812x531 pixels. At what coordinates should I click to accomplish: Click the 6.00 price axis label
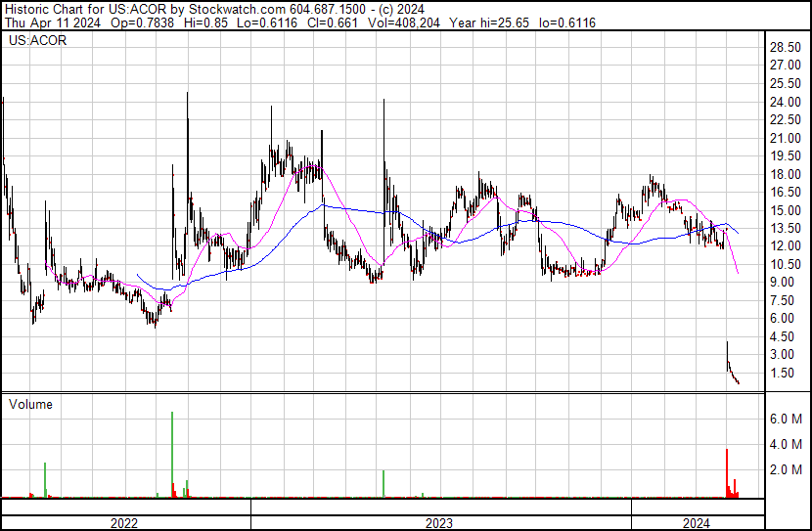click(x=782, y=318)
